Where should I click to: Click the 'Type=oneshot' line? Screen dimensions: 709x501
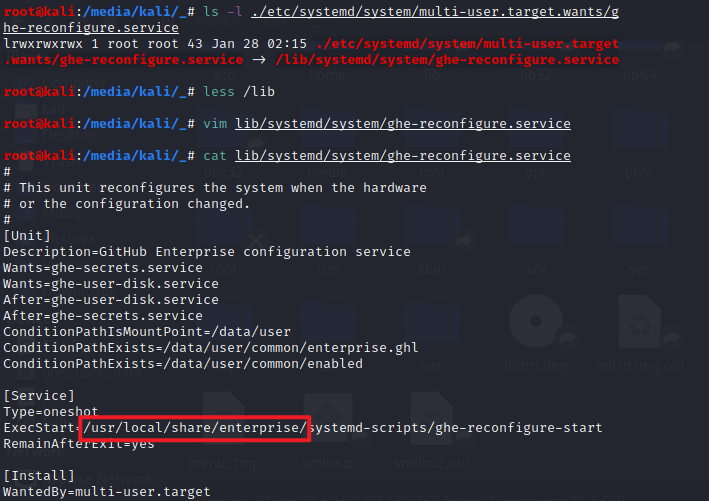pos(51,412)
